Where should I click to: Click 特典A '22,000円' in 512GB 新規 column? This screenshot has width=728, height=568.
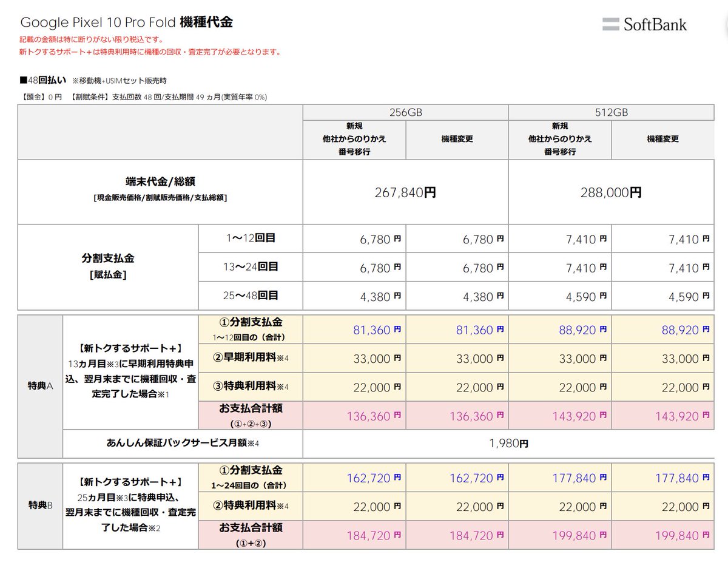(x=583, y=388)
